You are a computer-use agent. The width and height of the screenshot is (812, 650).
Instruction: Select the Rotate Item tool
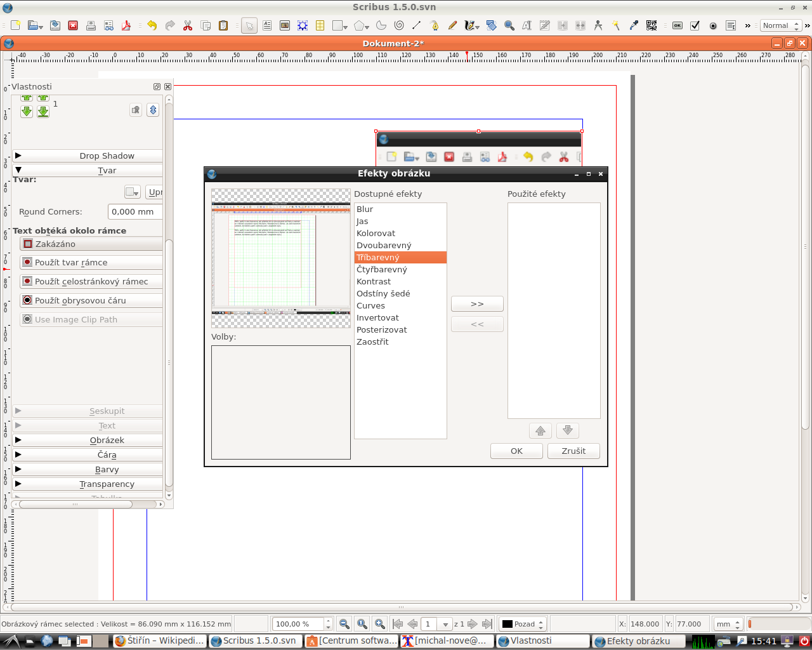[x=491, y=25]
